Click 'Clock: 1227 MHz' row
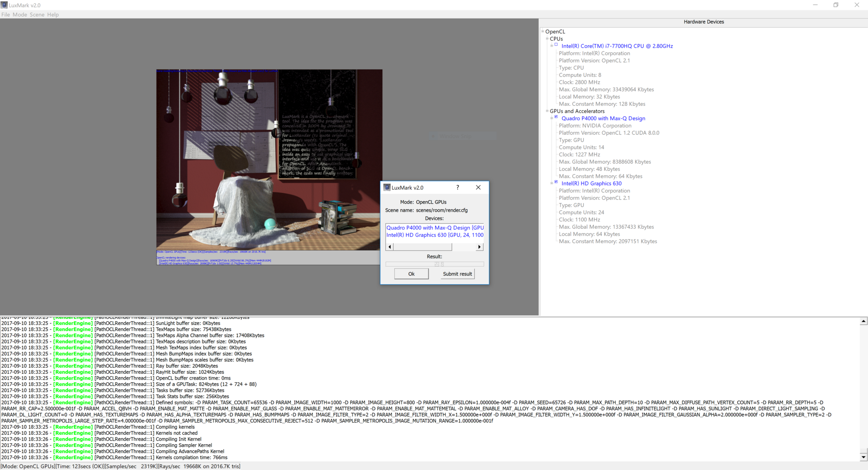The height and width of the screenshot is (470, 868). (x=580, y=155)
